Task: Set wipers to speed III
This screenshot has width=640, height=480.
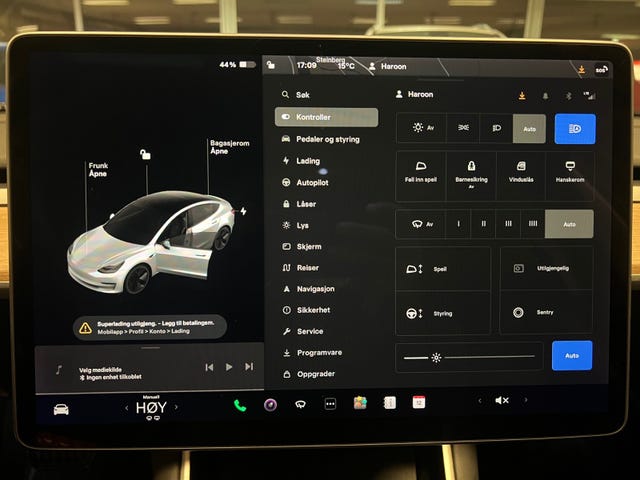Action: pyautogui.click(x=508, y=224)
